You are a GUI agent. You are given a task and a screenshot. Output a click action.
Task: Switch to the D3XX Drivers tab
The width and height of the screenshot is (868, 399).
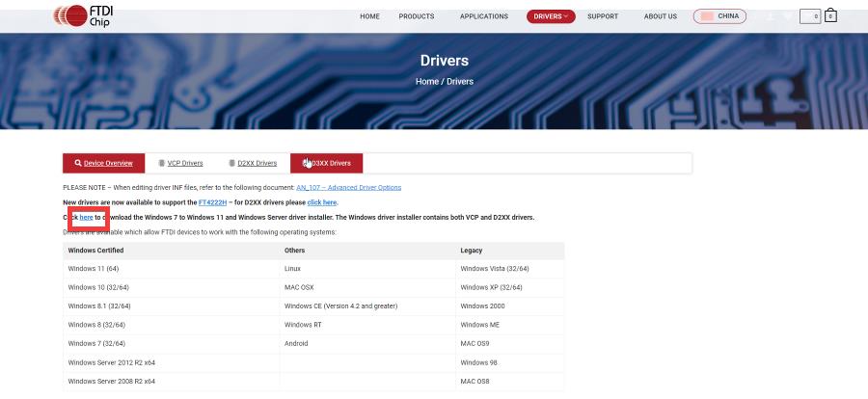pyautogui.click(x=327, y=163)
